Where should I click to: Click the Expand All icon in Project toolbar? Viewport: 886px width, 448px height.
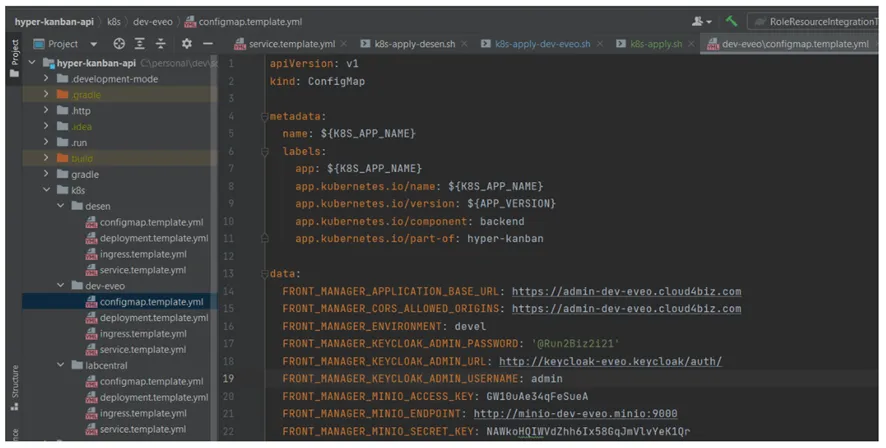click(140, 44)
